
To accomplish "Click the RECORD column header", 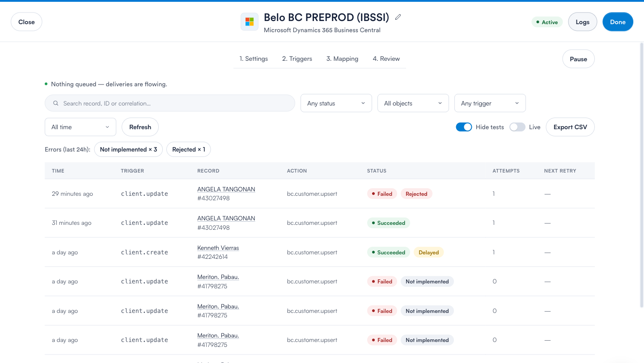I will (x=208, y=171).
